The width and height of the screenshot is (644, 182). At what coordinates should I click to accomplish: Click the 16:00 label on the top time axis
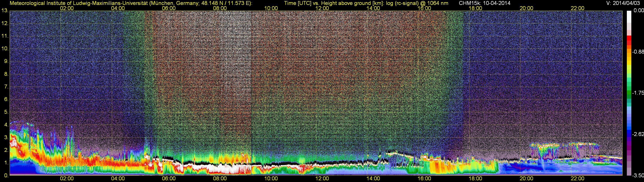click(424, 8)
